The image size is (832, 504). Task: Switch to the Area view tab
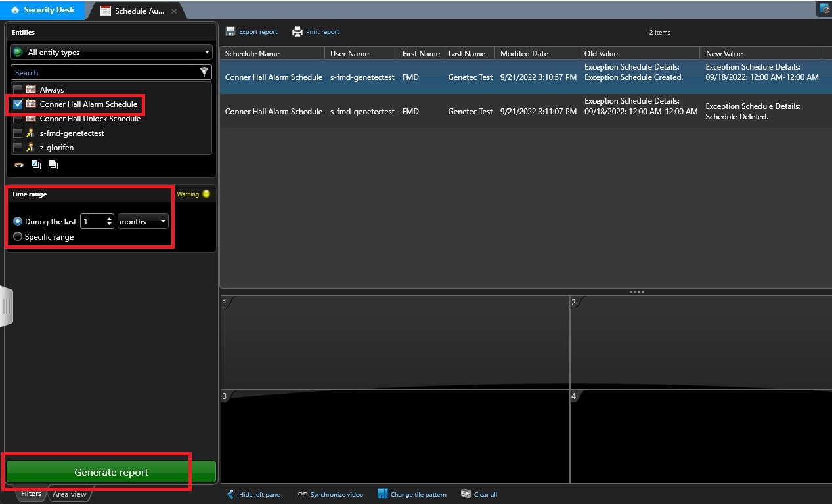(x=69, y=494)
